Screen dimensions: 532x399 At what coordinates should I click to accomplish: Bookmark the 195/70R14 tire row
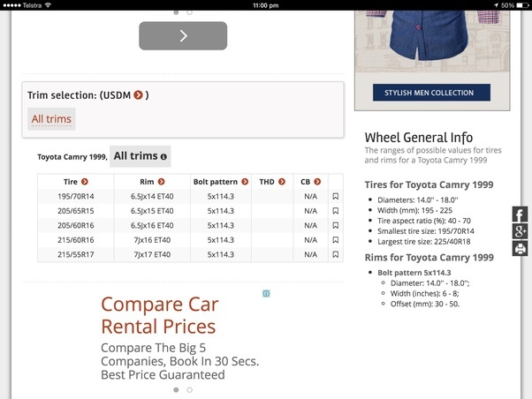[x=336, y=196]
